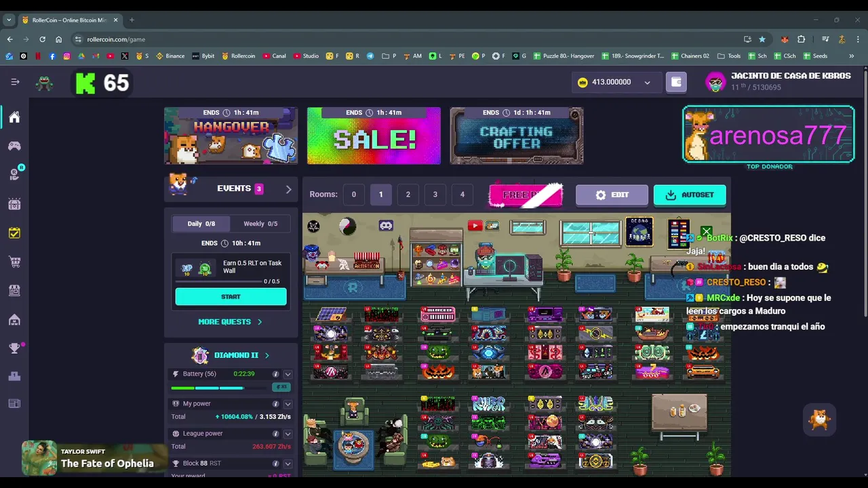Open the shopping cart store icon
Image resolution: width=868 pixels, height=488 pixels.
point(14,262)
